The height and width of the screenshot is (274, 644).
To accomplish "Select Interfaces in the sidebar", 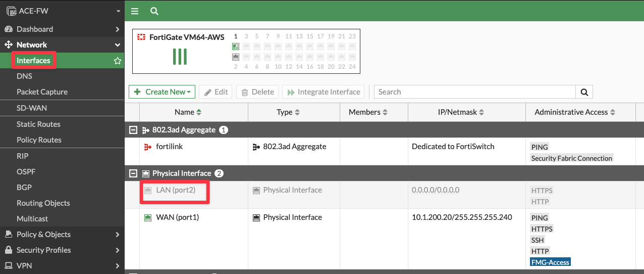I will click(33, 61).
